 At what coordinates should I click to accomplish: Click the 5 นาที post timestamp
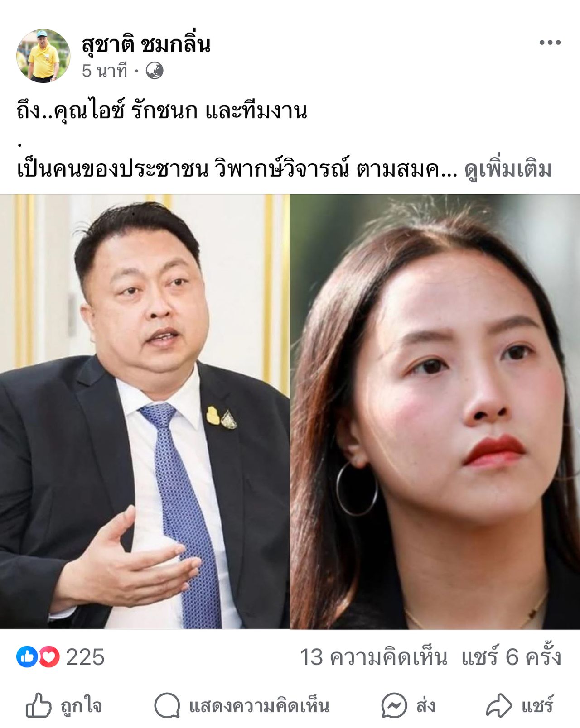(105, 71)
